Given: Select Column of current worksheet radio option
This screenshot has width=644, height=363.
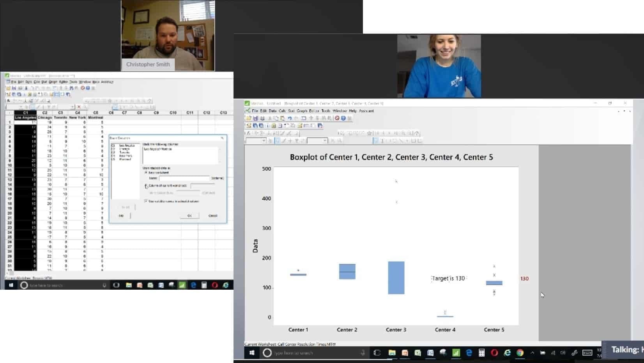Looking at the screenshot, I should pyautogui.click(x=146, y=186).
